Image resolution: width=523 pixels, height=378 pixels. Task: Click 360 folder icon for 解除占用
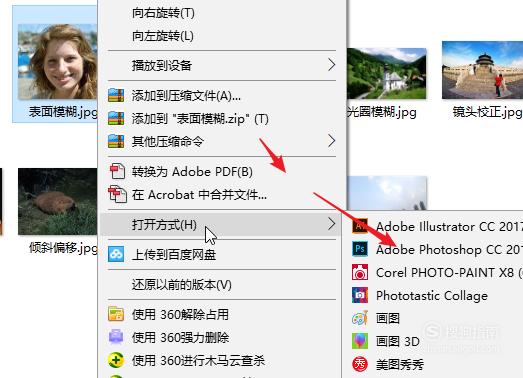coord(116,314)
